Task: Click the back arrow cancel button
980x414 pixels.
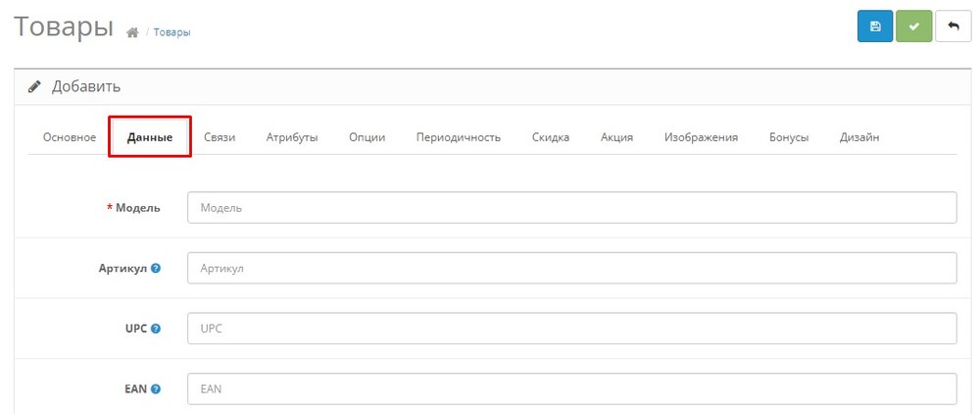Action: coord(953,26)
